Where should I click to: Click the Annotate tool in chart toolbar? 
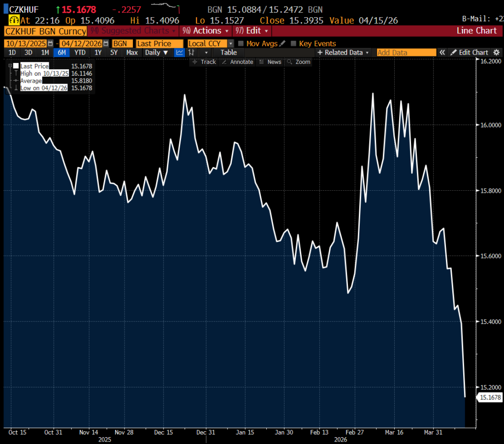click(x=237, y=62)
